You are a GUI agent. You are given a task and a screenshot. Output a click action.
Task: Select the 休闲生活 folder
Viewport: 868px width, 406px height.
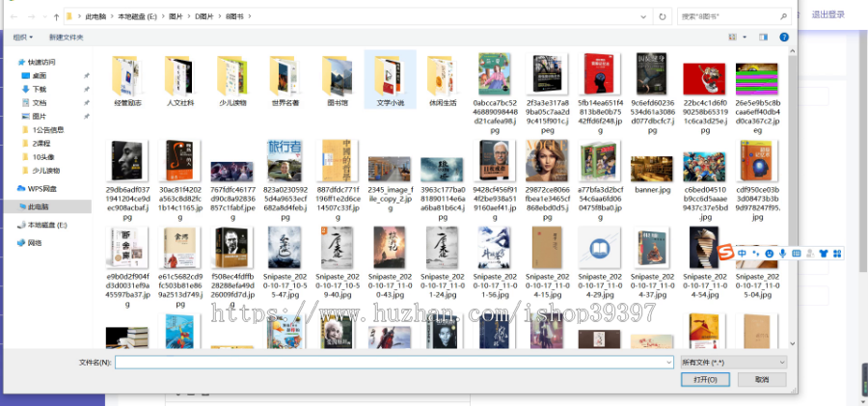point(443,81)
